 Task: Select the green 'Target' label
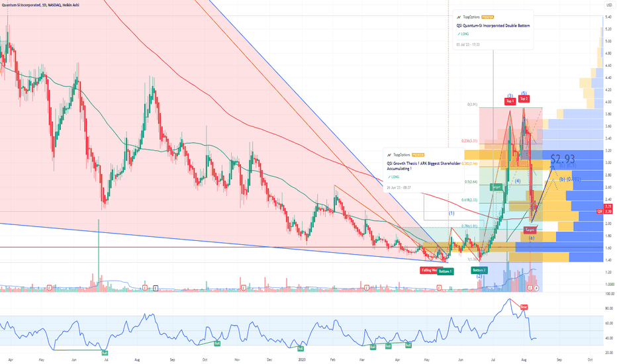tap(497, 187)
